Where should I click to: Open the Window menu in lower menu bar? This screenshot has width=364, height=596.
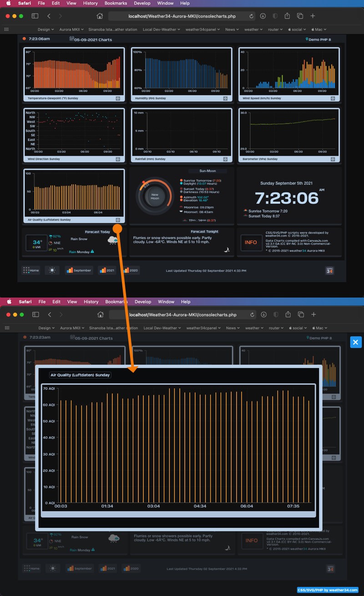pyautogui.click(x=166, y=302)
